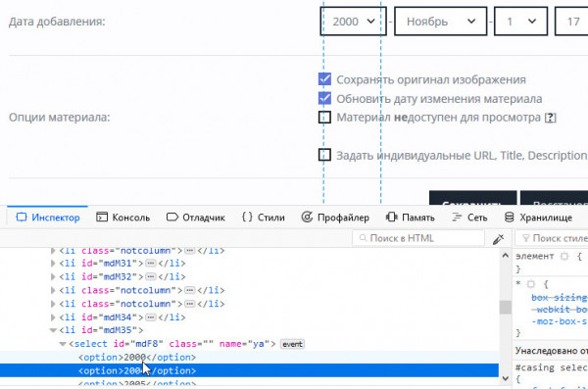Click the 'box-sizing' property in rules
This screenshot has width=588, height=389.
click(560, 298)
